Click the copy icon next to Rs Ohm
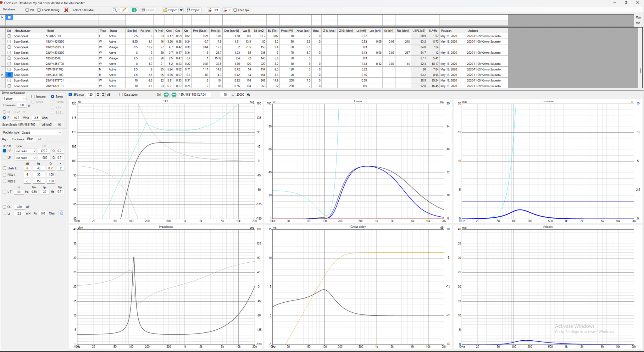This screenshot has height=352, width=644. (x=61, y=213)
